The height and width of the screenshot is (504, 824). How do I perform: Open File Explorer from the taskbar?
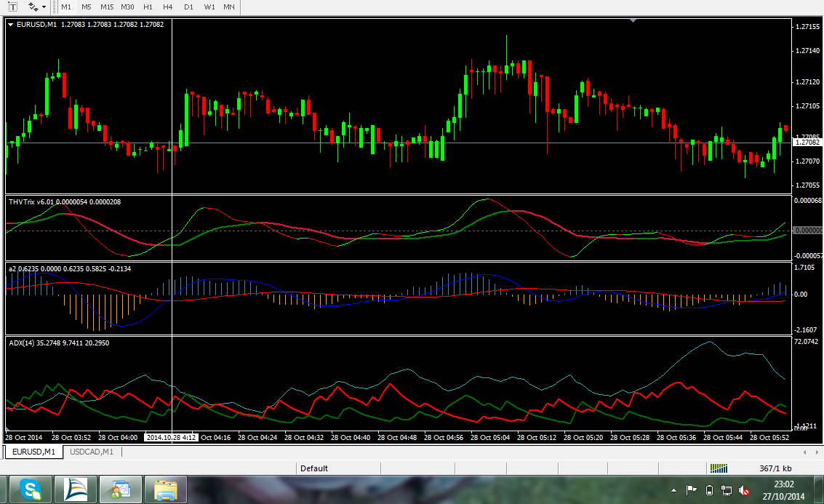[166, 489]
